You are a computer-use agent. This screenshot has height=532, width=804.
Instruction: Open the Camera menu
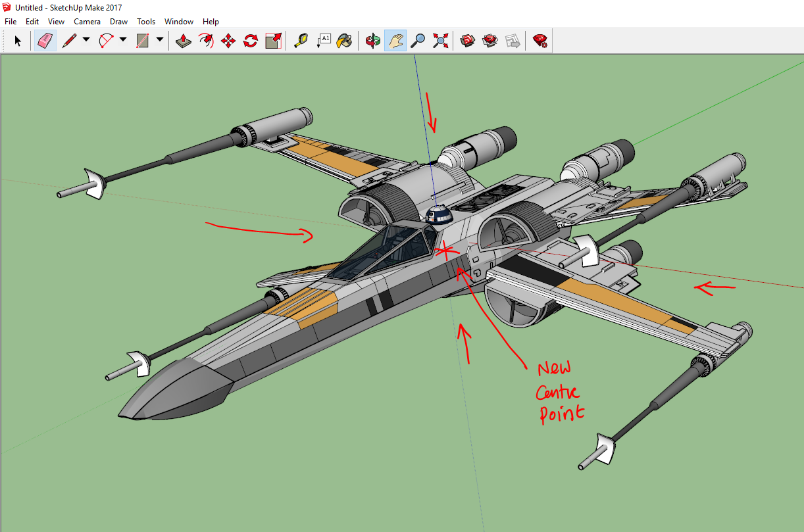click(87, 21)
